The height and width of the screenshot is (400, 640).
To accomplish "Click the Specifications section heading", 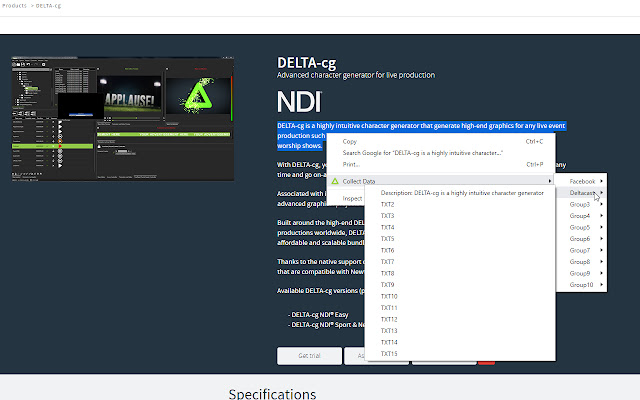I will click(x=272, y=394).
